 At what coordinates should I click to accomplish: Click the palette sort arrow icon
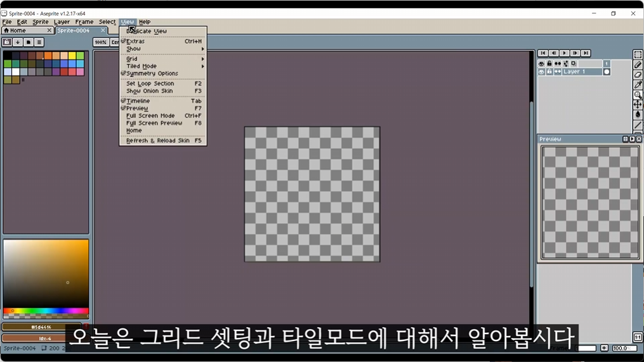(18, 42)
